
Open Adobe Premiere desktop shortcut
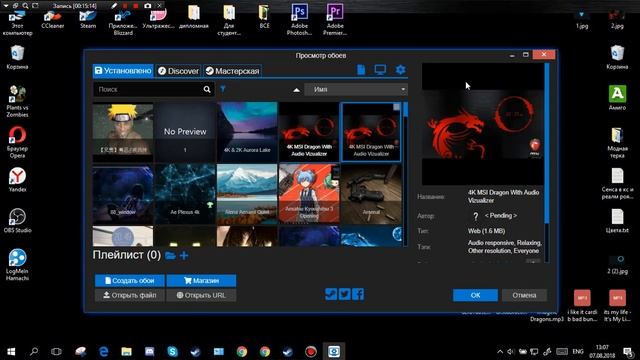tap(335, 19)
